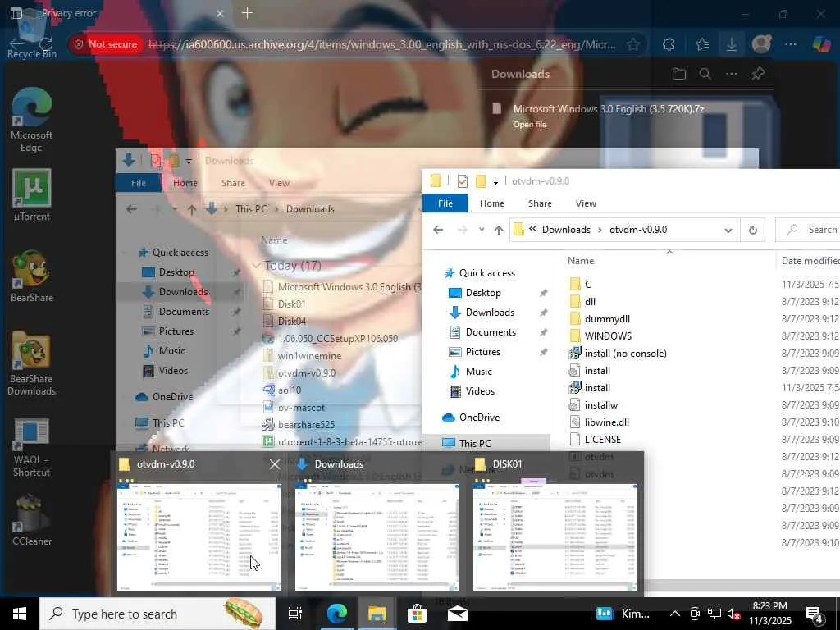Image resolution: width=840 pixels, height=630 pixels.
Task: Click the Edge favorites star in address bar
Action: point(633,44)
